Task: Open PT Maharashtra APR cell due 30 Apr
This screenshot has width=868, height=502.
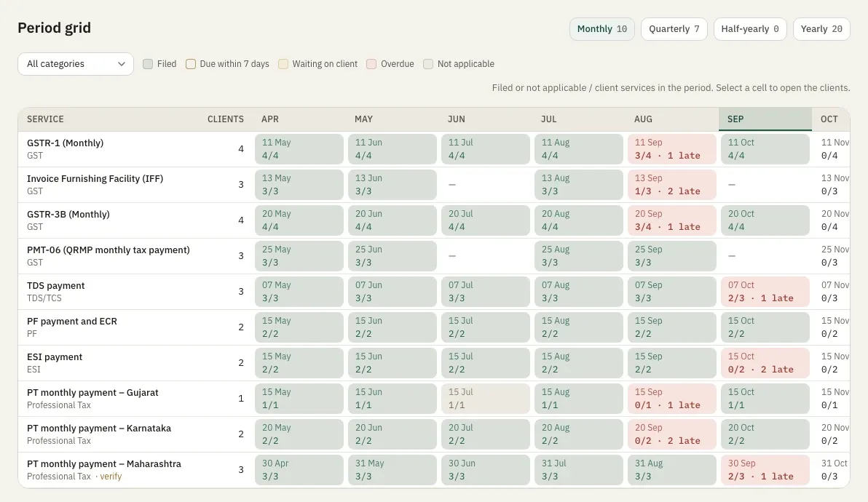Action: click(x=299, y=470)
